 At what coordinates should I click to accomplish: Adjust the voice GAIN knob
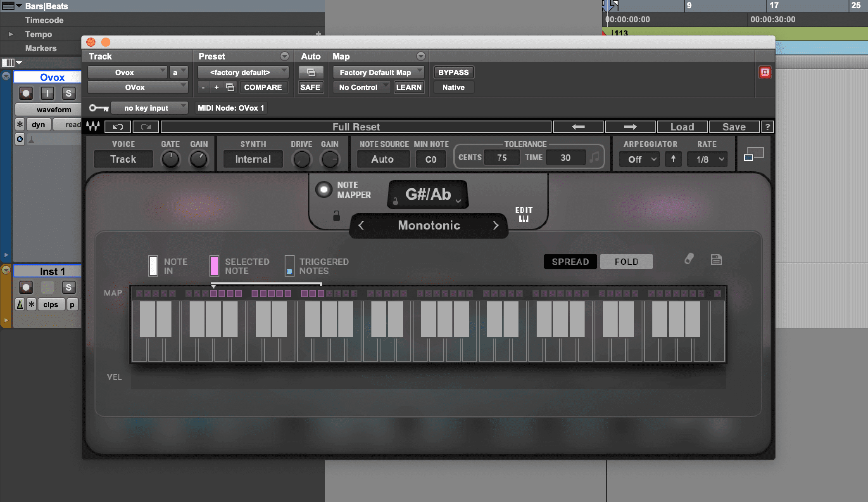(199, 159)
